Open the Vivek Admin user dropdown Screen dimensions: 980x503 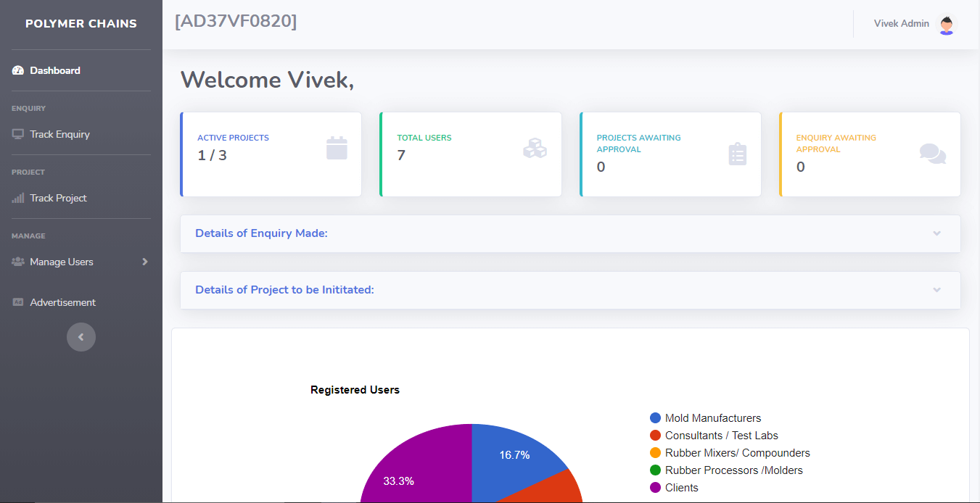pos(915,24)
